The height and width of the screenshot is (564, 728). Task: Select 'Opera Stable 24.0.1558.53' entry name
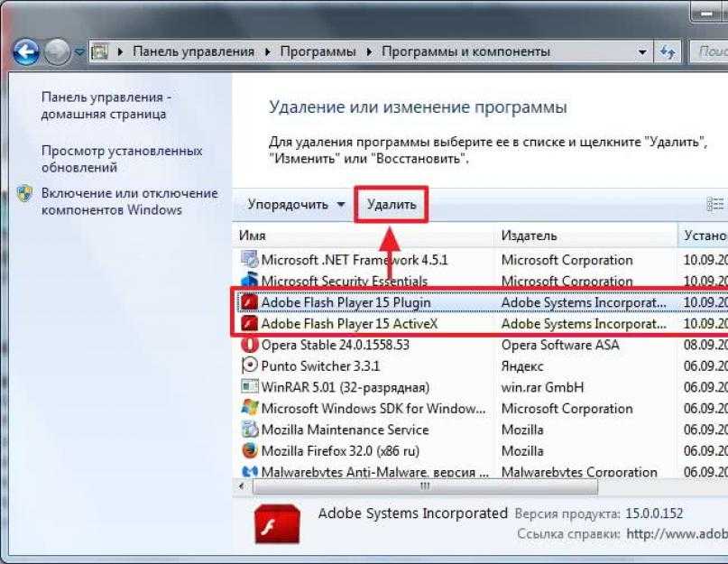(336, 345)
